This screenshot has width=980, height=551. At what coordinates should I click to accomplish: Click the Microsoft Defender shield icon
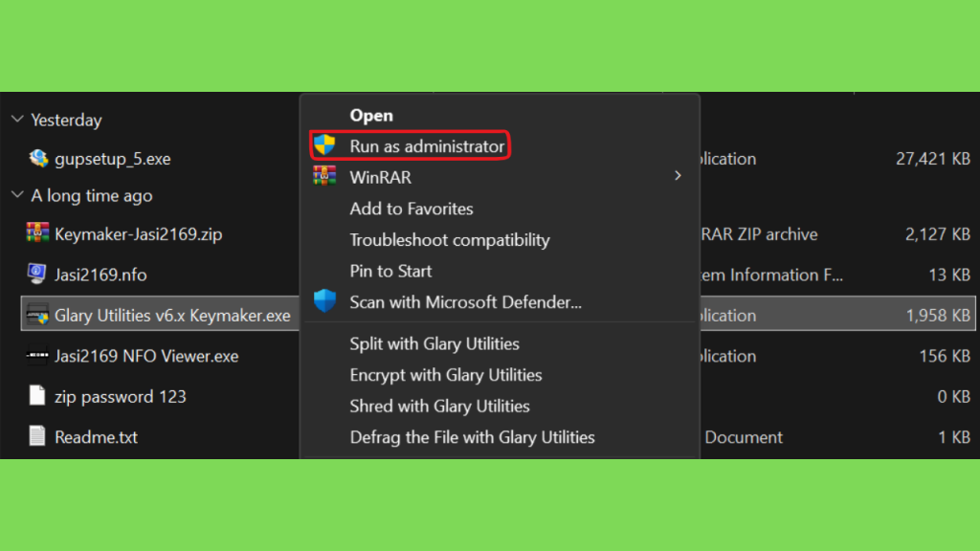pos(325,302)
